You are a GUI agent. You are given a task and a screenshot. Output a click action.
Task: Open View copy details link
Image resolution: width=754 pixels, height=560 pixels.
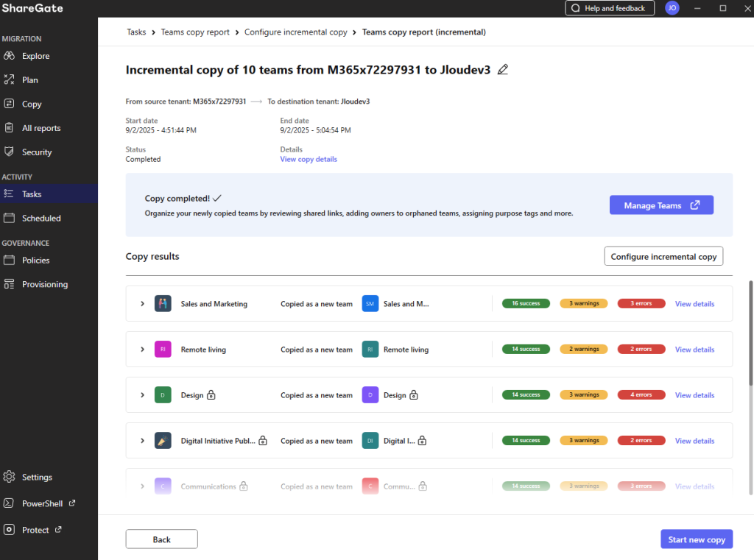click(309, 159)
